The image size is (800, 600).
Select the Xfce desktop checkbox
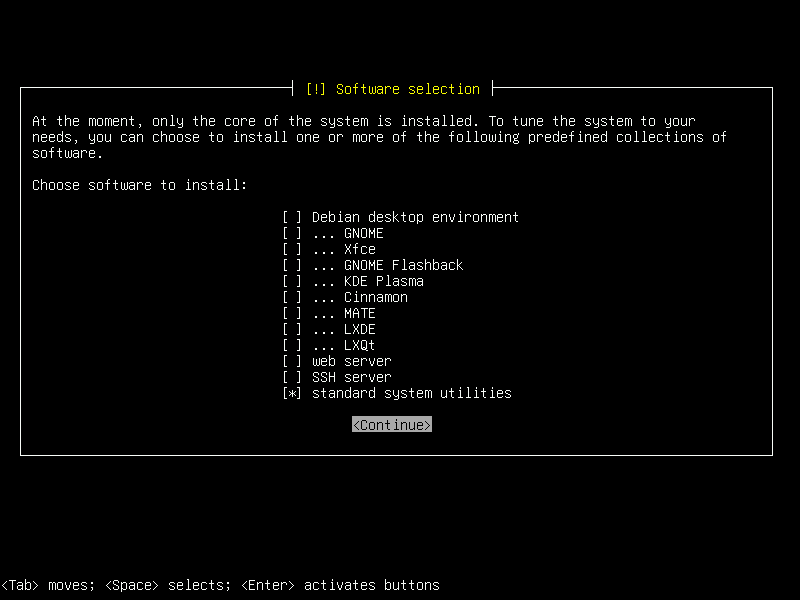pos(290,249)
